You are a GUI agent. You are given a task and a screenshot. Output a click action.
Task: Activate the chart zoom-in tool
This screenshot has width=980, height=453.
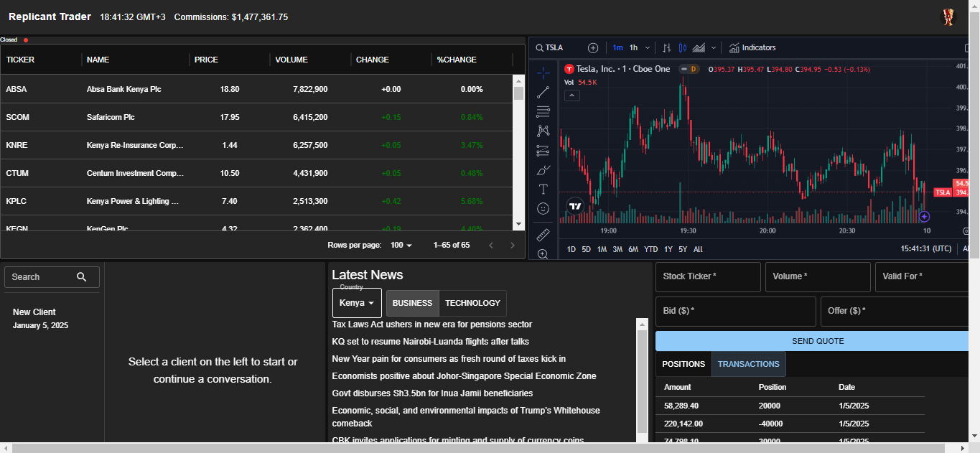(x=543, y=253)
